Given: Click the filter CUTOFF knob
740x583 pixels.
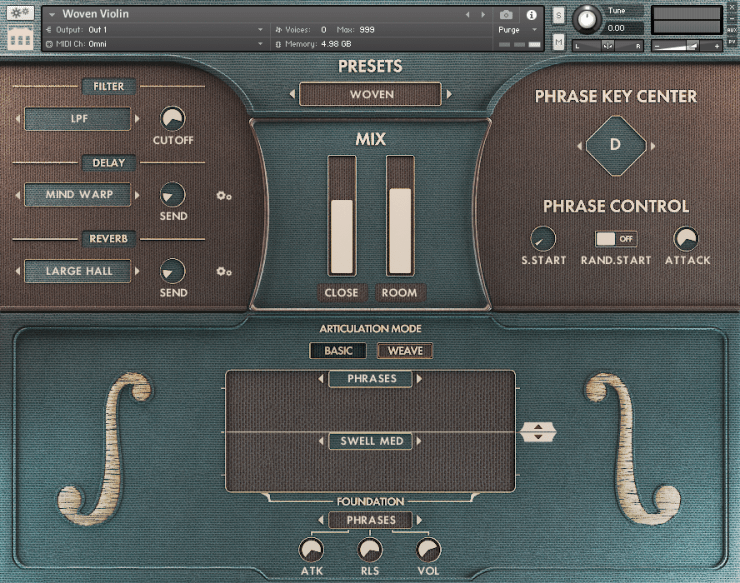Looking at the screenshot, I should click(173, 119).
